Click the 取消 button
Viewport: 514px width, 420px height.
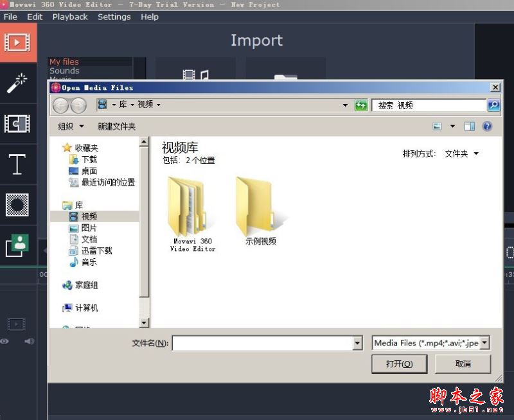pyautogui.click(x=463, y=364)
